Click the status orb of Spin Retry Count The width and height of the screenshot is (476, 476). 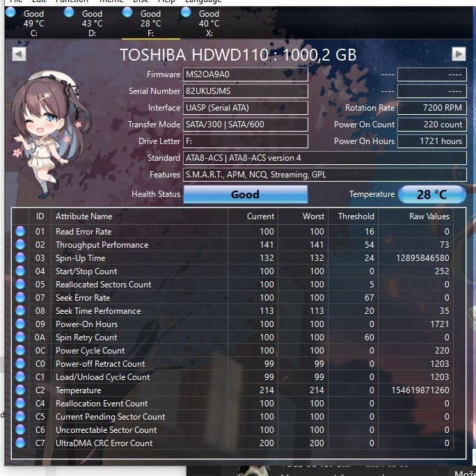(x=20, y=337)
